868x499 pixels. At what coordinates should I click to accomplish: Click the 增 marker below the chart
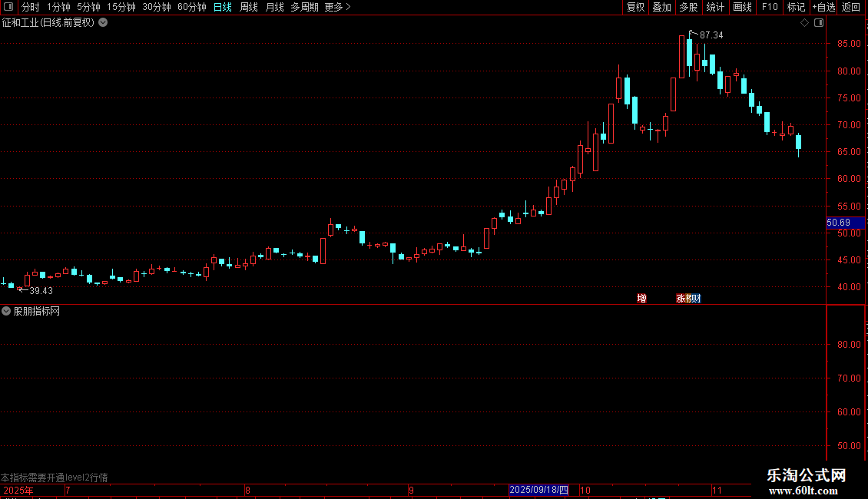pyautogui.click(x=641, y=298)
